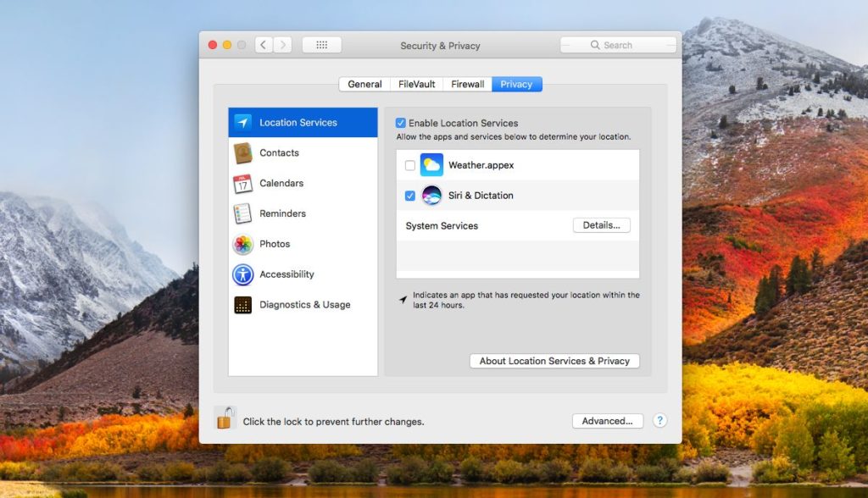Allow Weather.appex to use location
Viewport: 868px width, 498px height.
pos(412,164)
